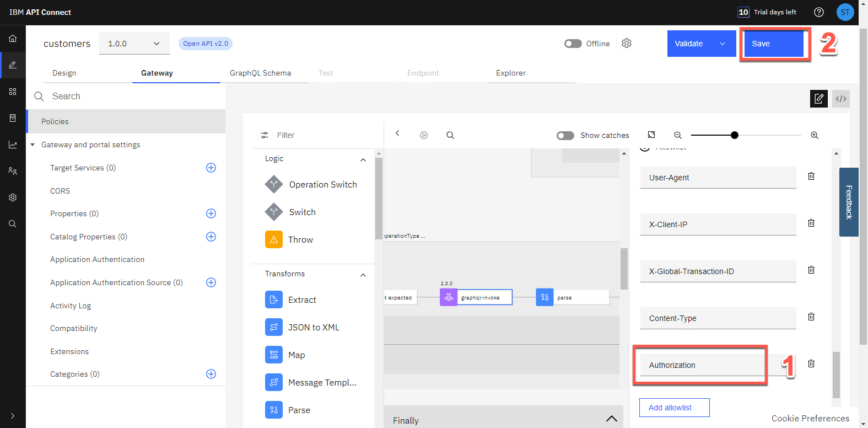The width and height of the screenshot is (868, 428).
Task: Click the source code view icon
Action: [x=840, y=99]
